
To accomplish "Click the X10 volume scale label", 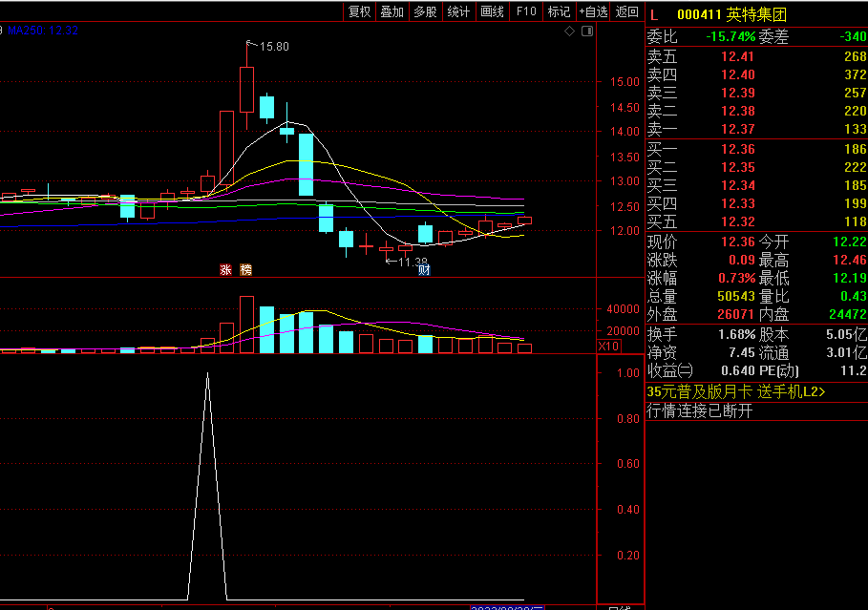I will 609,347.
